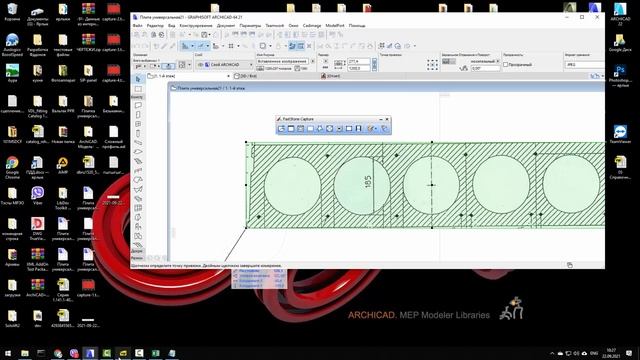
Task: Open the Файл menu in ARCHICAD
Action: 137,25
